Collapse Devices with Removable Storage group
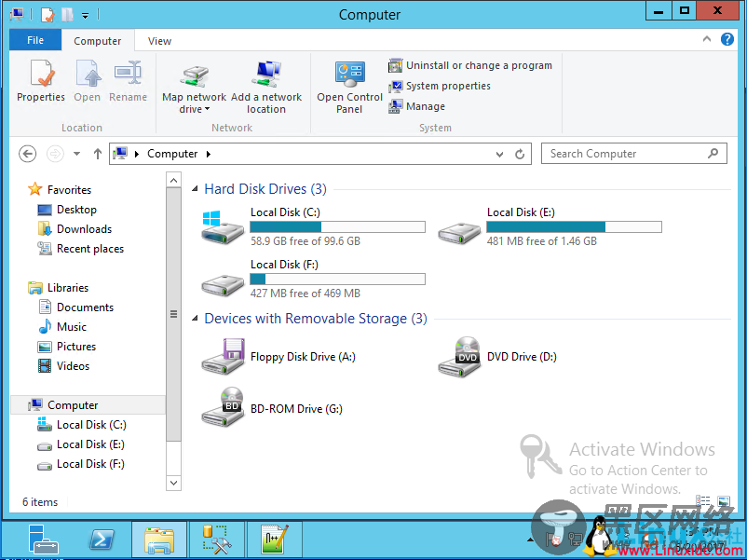 195,319
